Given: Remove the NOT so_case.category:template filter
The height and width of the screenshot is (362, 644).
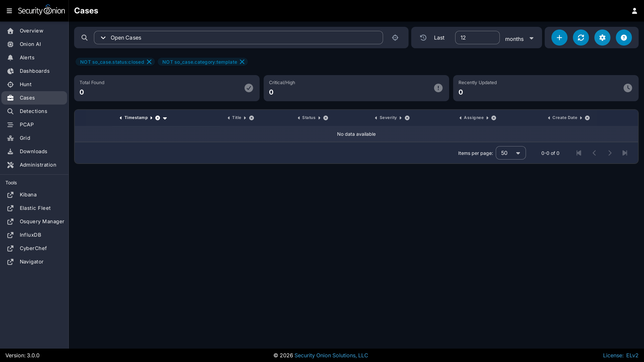Looking at the screenshot, I should (x=242, y=62).
